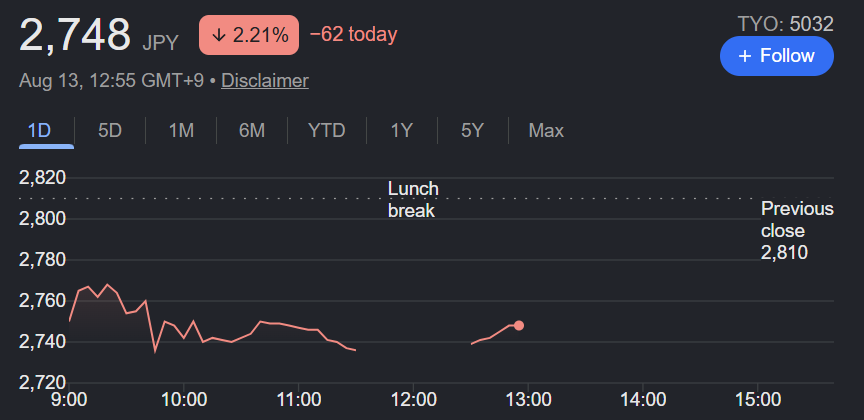Click the 2.21% change badge
Screen dimensions: 864x420
click(x=249, y=35)
